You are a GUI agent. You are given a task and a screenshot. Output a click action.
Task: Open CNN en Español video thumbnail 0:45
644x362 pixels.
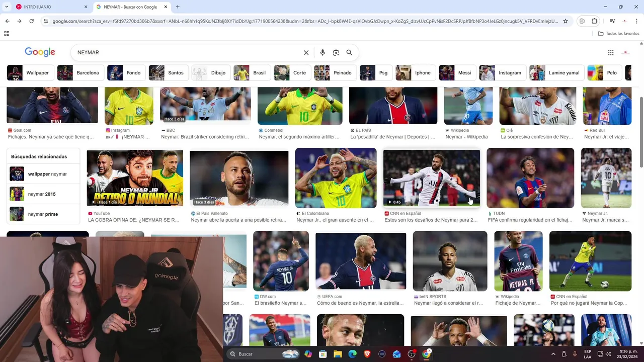tap(432, 178)
